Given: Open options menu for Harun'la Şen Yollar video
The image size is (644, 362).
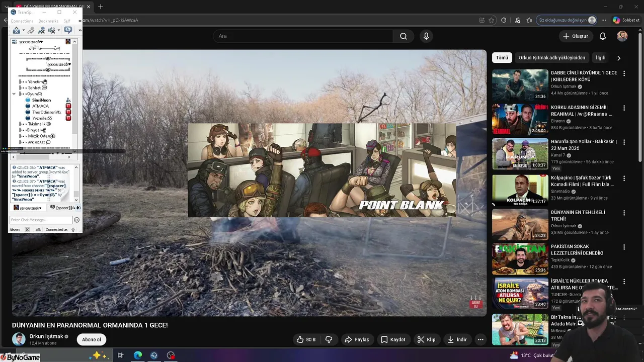Looking at the screenshot, I should 624,142.
